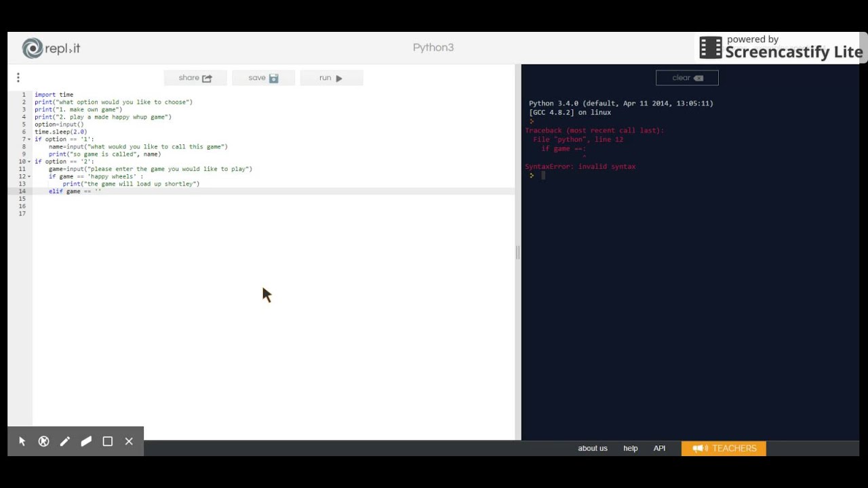Click the '2. play a made happy' print line
The image size is (868, 488).
(103, 117)
